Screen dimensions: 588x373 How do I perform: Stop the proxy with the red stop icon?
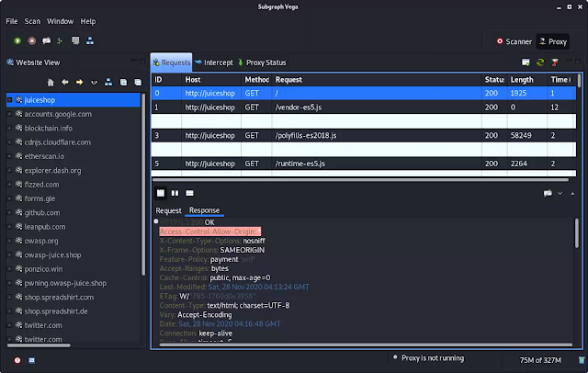point(32,40)
